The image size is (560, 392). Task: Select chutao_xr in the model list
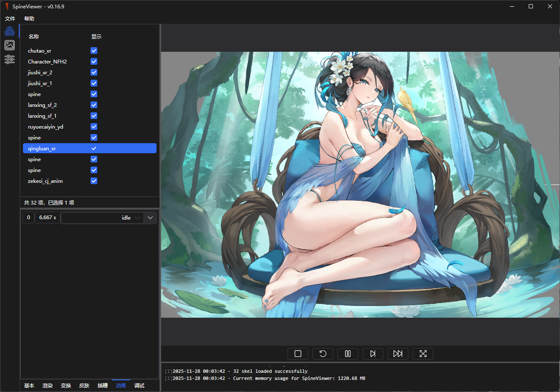90,51
